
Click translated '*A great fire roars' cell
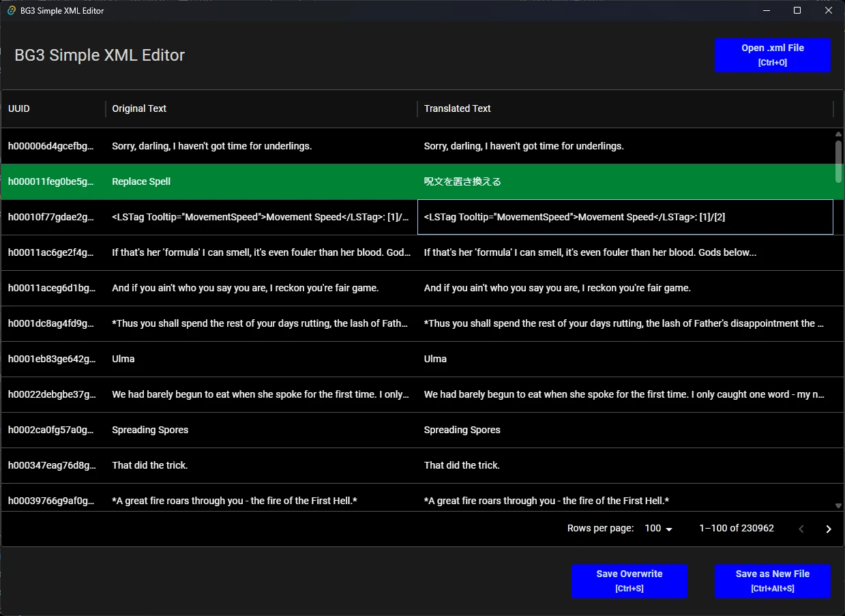point(625,498)
